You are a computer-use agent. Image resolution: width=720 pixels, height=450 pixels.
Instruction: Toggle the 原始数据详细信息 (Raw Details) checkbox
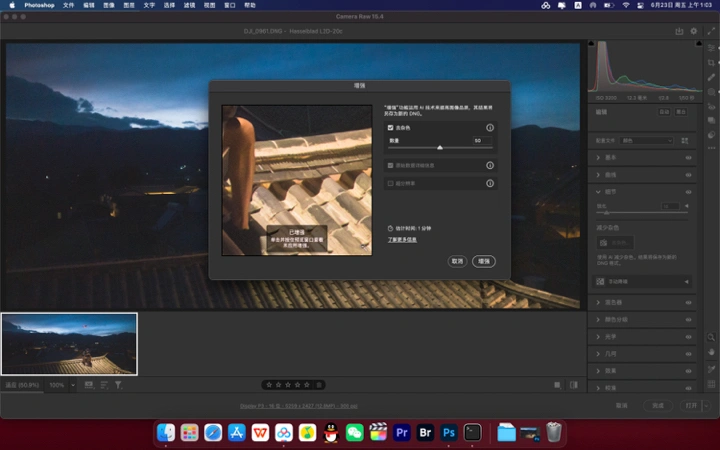click(390, 165)
